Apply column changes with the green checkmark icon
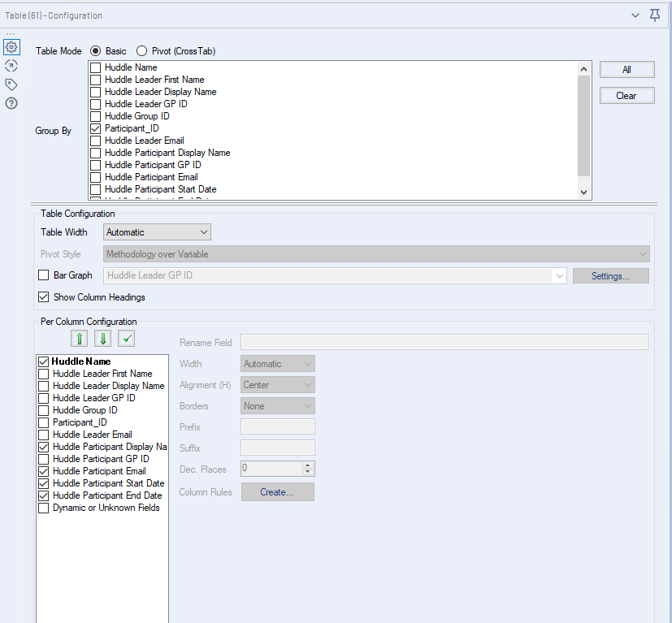Image resolution: width=672 pixels, height=623 pixels. (x=124, y=338)
